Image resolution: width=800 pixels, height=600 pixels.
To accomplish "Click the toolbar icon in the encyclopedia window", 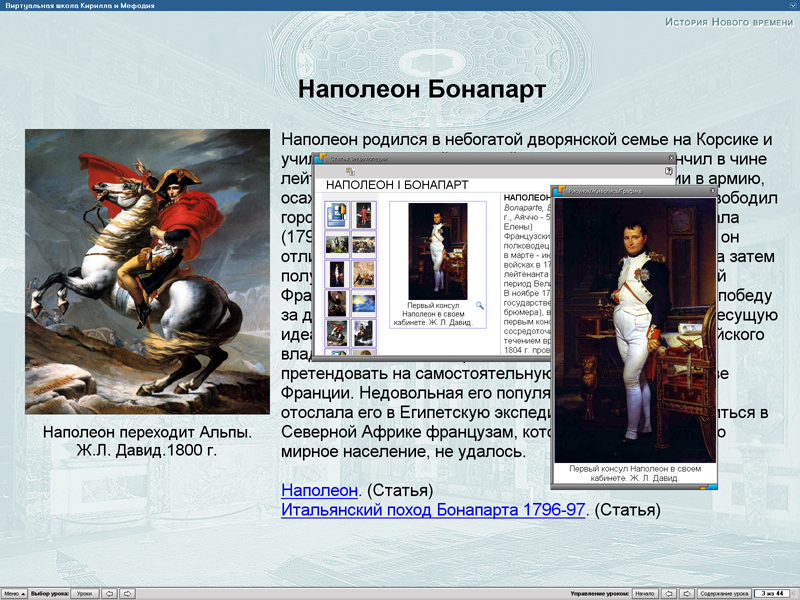I will (x=350, y=171).
